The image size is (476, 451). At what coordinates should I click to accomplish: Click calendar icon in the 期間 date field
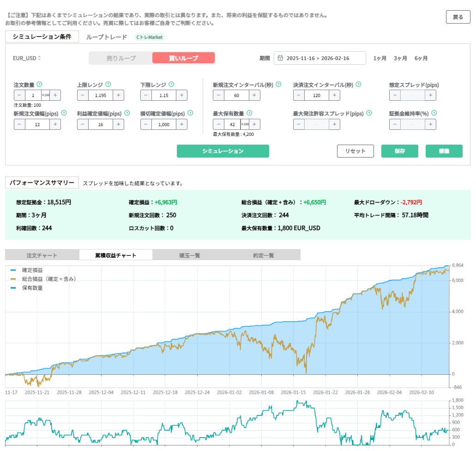tap(280, 58)
